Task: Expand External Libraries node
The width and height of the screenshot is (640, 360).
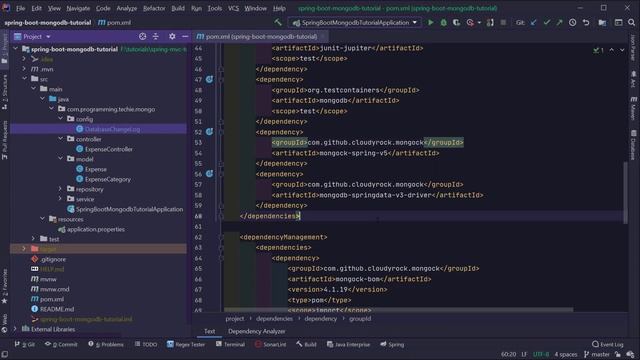Action: [16, 329]
